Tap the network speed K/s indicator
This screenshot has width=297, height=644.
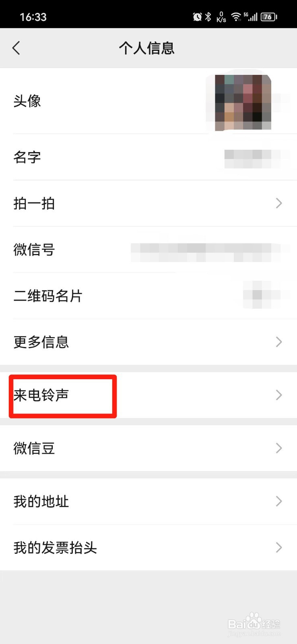[221, 17]
